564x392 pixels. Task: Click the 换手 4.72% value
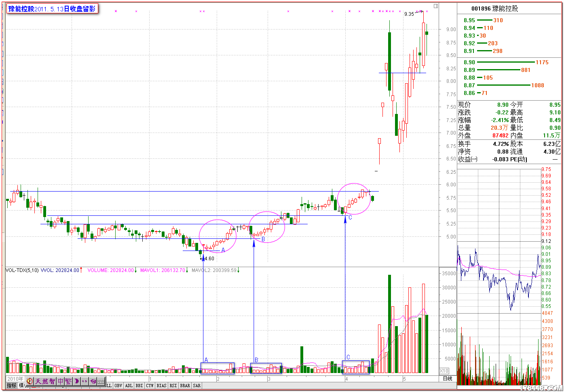tap(501, 144)
